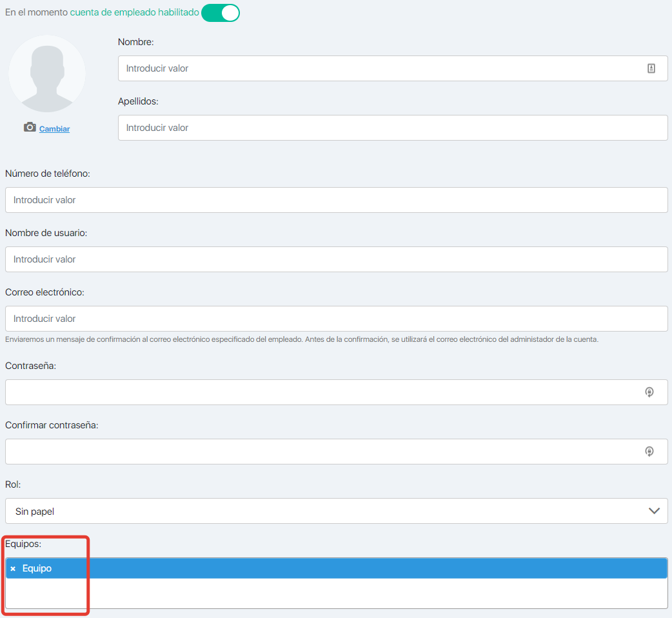Click the empty area in Equipos box
Image resolution: width=672 pixels, height=618 pixels.
click(x=374, y=593)
